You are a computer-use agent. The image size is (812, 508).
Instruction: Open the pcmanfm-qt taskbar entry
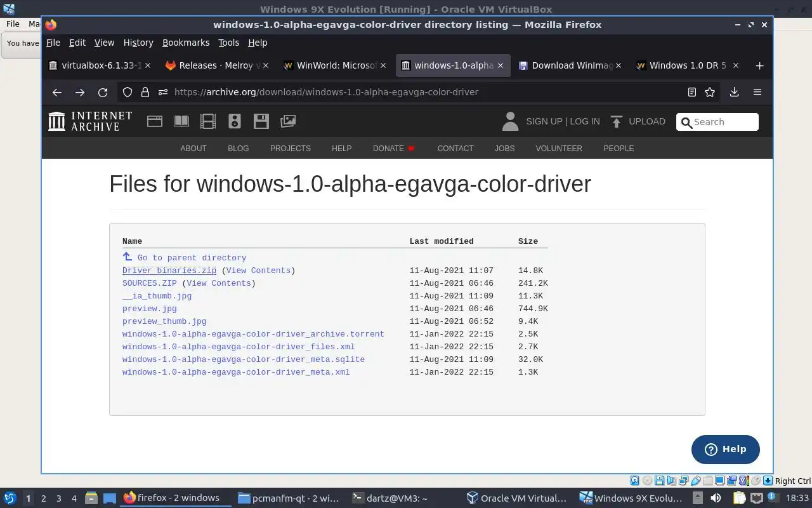tap(289, 498)
